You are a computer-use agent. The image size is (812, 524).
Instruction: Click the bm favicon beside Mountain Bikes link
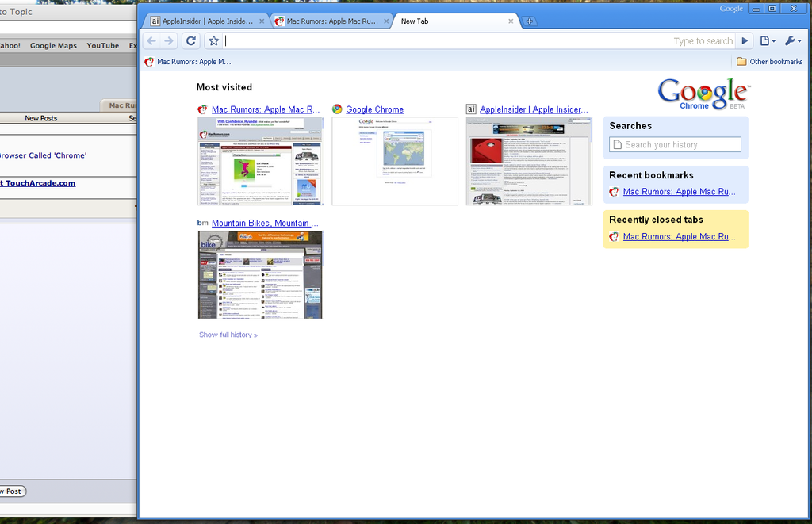coord(202,223)
